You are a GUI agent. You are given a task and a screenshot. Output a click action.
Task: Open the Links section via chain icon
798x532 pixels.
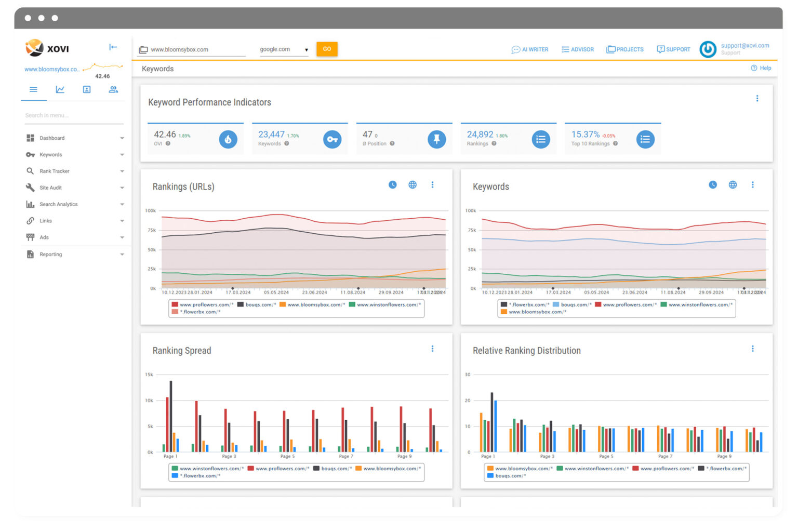(31, 221)
